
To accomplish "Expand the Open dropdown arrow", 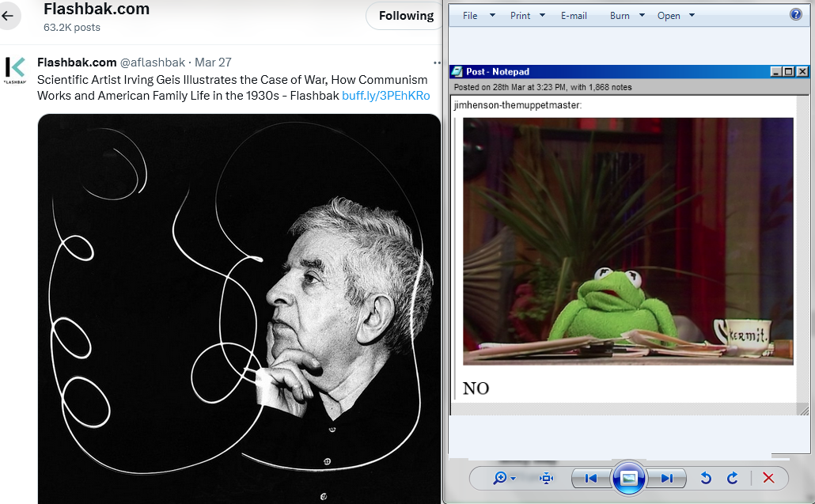I will pos(692,15).
